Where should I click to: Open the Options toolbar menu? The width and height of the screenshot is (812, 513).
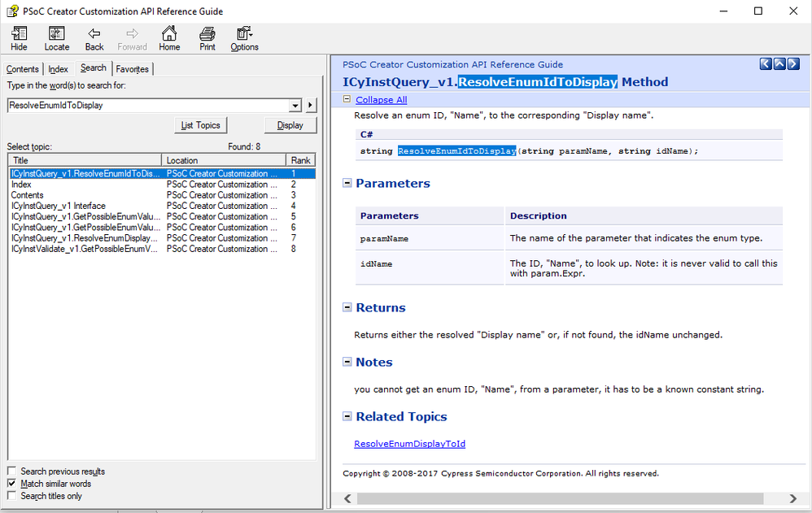coord(244,39)
